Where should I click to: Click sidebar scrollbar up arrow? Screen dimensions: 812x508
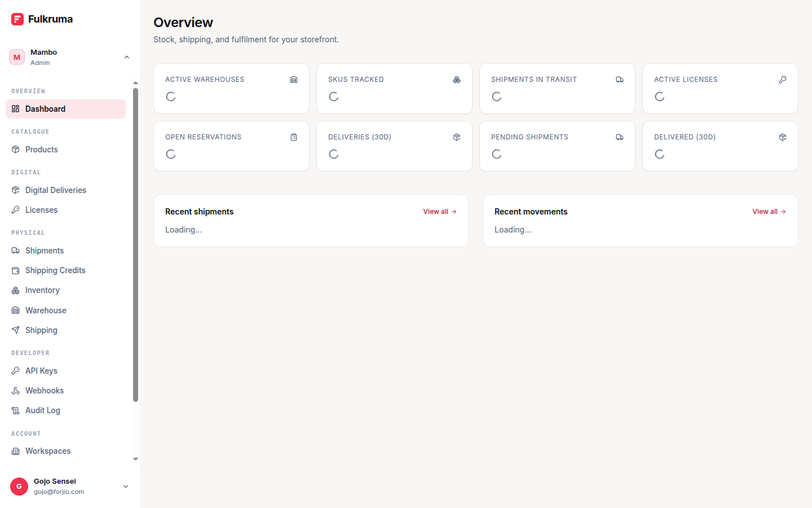tap(135, 83)
